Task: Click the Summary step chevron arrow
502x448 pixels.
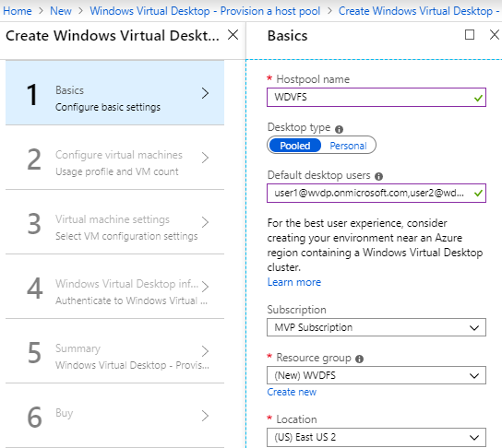Action: pos(205,351)
